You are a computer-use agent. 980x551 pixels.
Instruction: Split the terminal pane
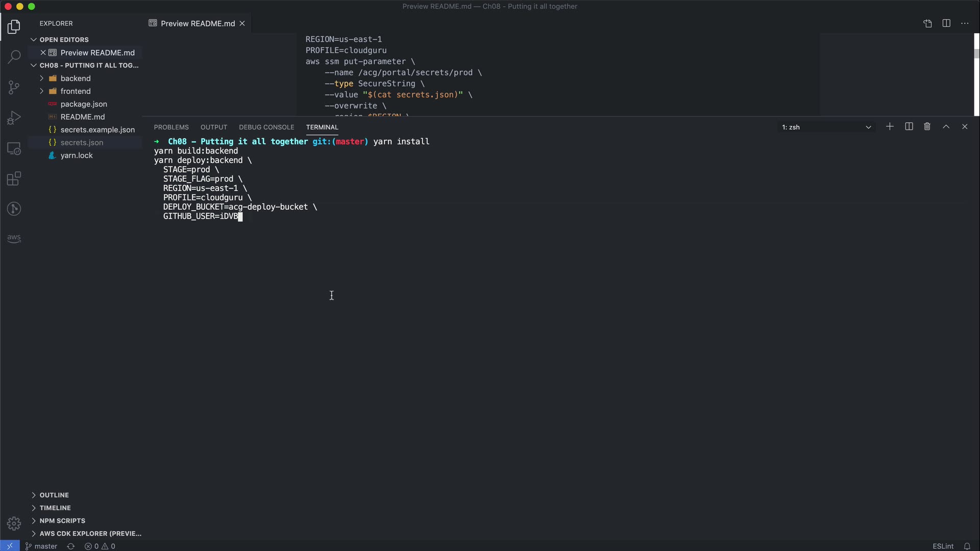(x=909, y=127)
